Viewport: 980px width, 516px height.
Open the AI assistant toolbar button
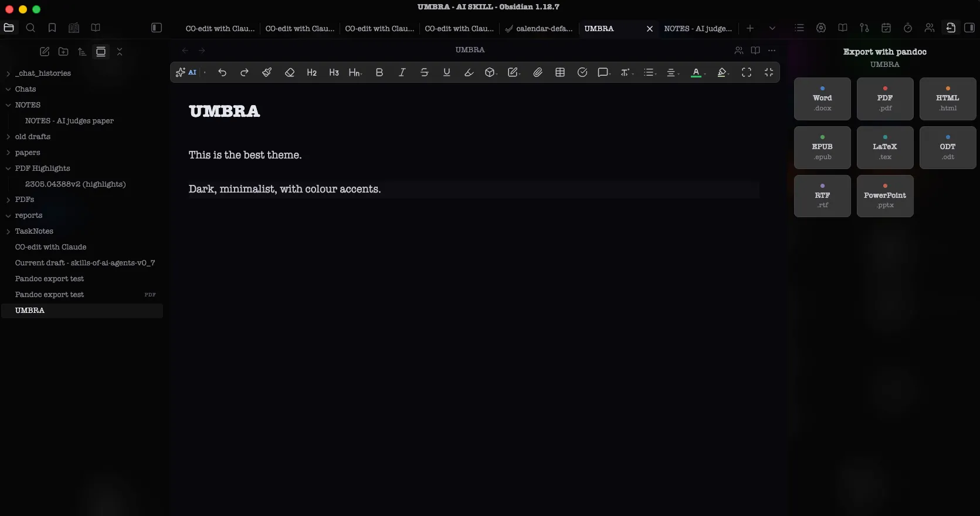click(x=186, y=72)
